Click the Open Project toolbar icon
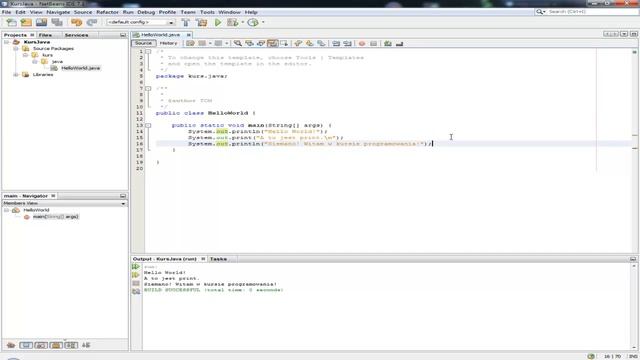 pos(41,22)
